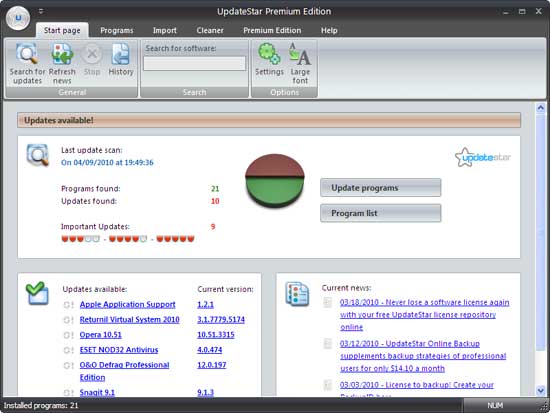Open the O&O Defrag Professional Edition link
Viewport: 550px width, 413px height.
[x=124, y=371]
